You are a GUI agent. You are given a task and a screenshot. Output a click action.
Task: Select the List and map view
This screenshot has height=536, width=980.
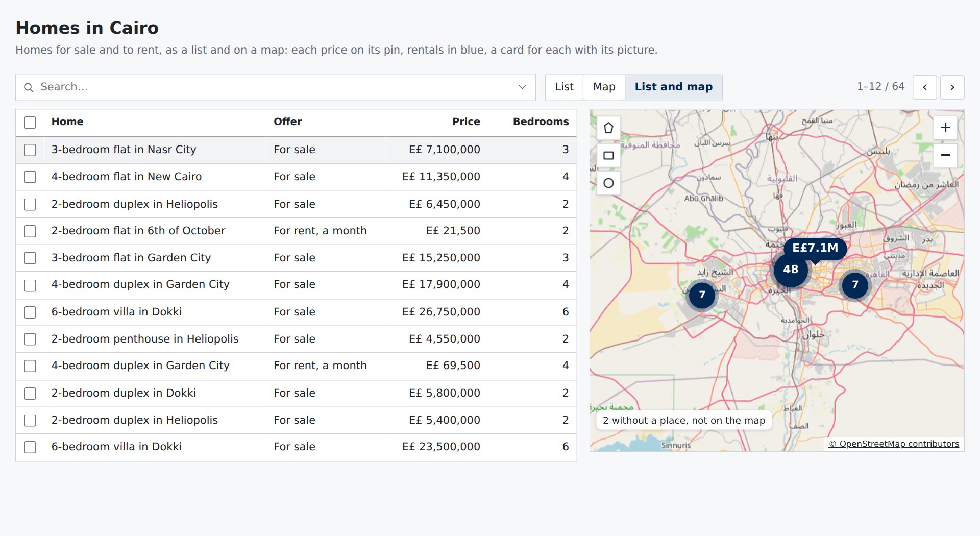(673, 87)
